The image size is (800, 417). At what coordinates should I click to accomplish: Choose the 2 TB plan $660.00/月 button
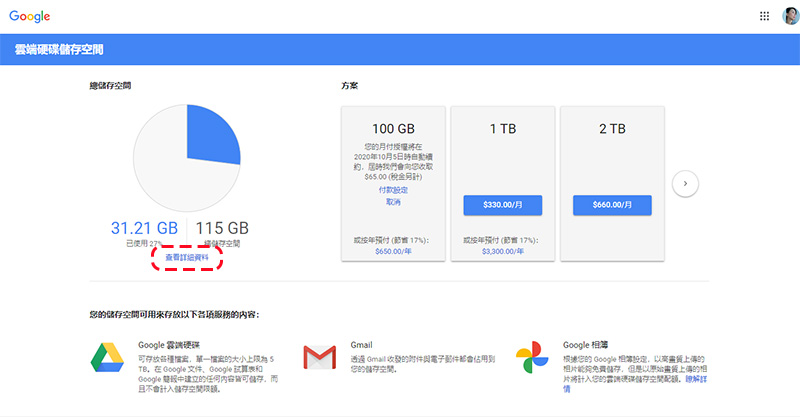pos(612,205)
